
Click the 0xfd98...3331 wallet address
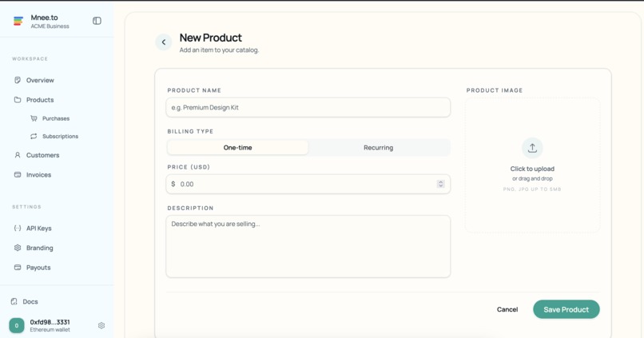50,322
